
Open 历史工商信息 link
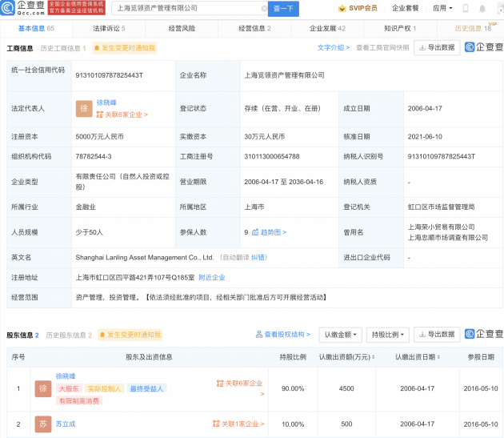tap(63, 48)
